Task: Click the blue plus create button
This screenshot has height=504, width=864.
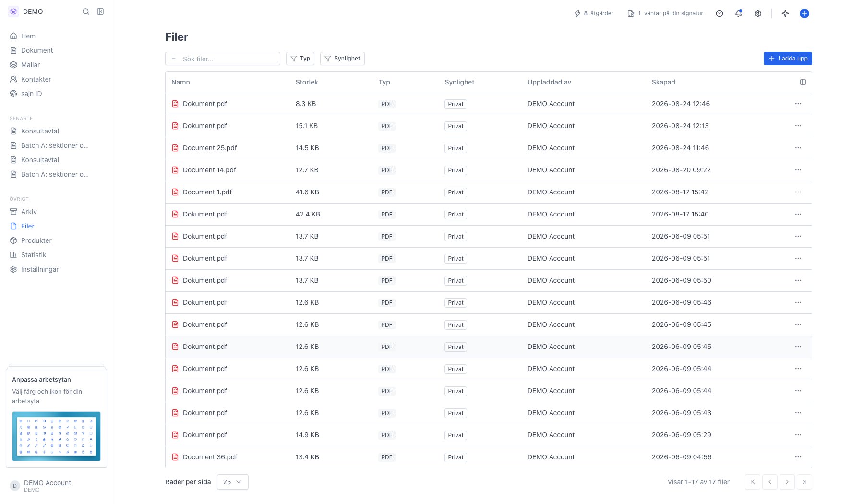Action: point(804,13)
